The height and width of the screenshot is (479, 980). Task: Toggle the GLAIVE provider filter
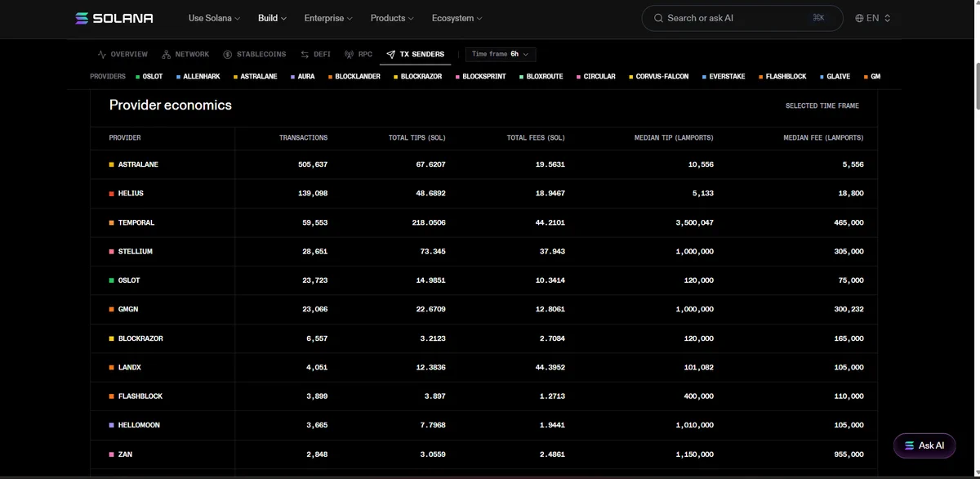(x=835, y=76)
